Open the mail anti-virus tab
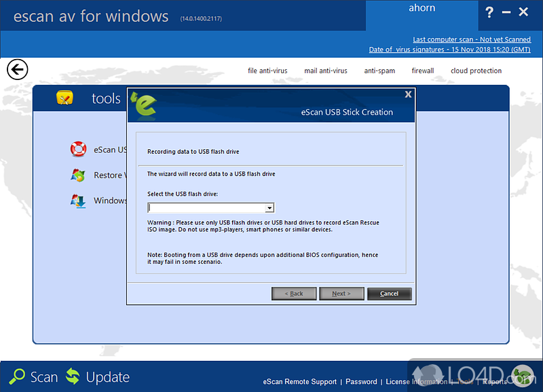Screen dimensions: 543x392 (326, 71)
